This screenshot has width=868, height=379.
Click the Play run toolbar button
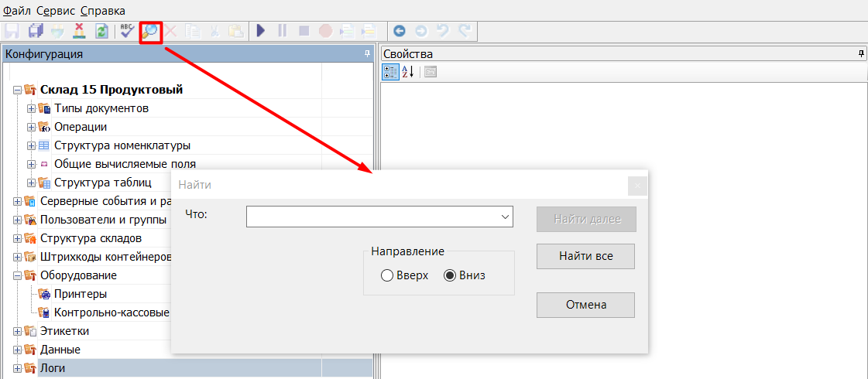point(261,31)
